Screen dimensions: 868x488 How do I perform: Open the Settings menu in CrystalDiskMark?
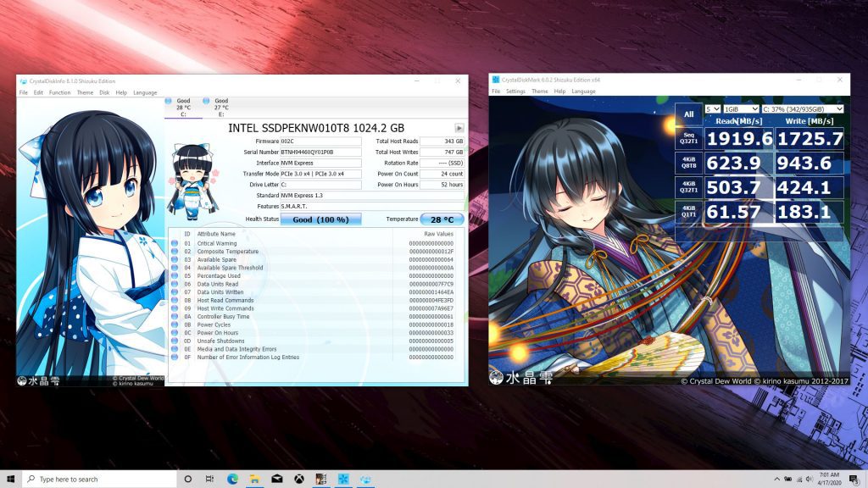[x=515, y=91]
